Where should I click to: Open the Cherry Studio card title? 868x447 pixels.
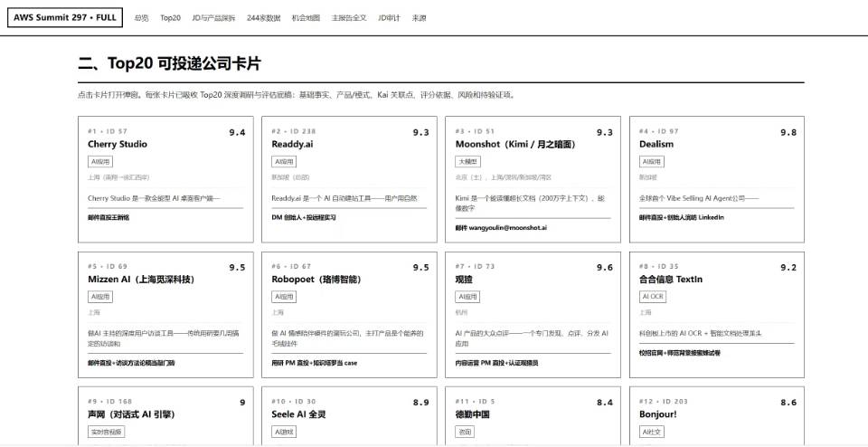point(118,144)
